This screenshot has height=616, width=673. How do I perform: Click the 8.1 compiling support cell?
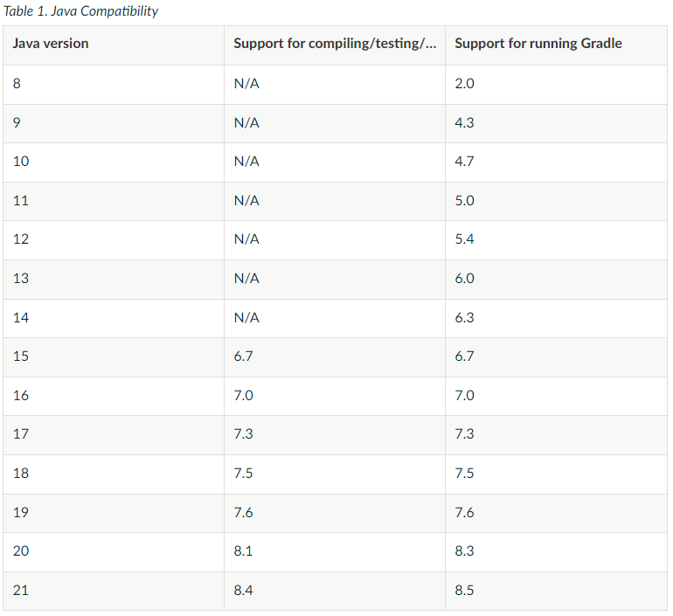(335, 551)
